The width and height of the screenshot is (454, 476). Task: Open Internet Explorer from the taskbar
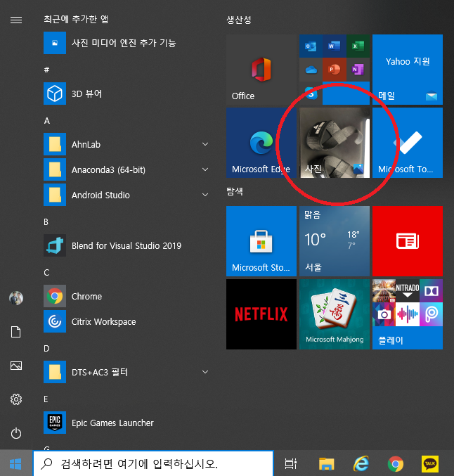click(x=361, y=463)
